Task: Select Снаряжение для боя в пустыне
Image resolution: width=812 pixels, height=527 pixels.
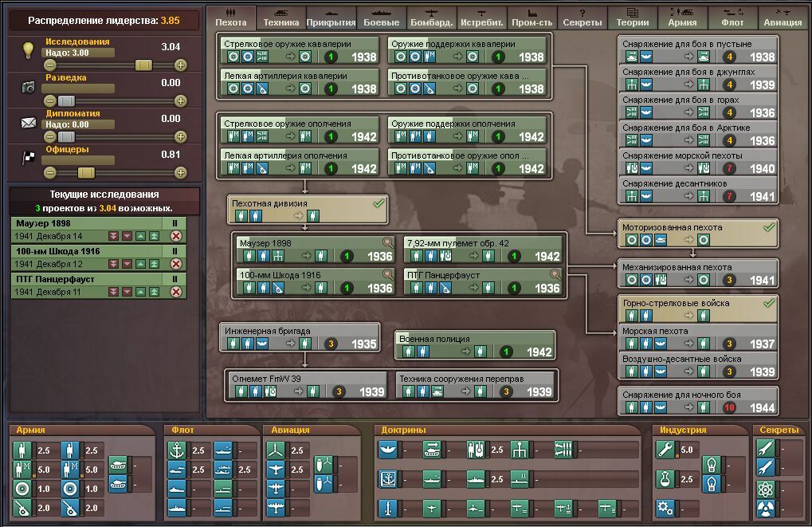Action: click(697, 50)
